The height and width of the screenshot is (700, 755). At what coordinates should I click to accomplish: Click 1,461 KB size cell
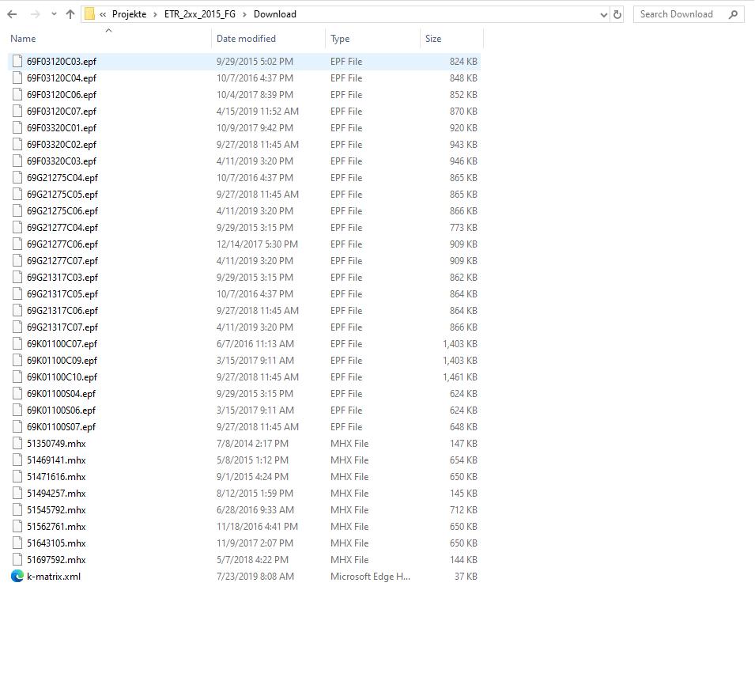click(x=460, y=377)
